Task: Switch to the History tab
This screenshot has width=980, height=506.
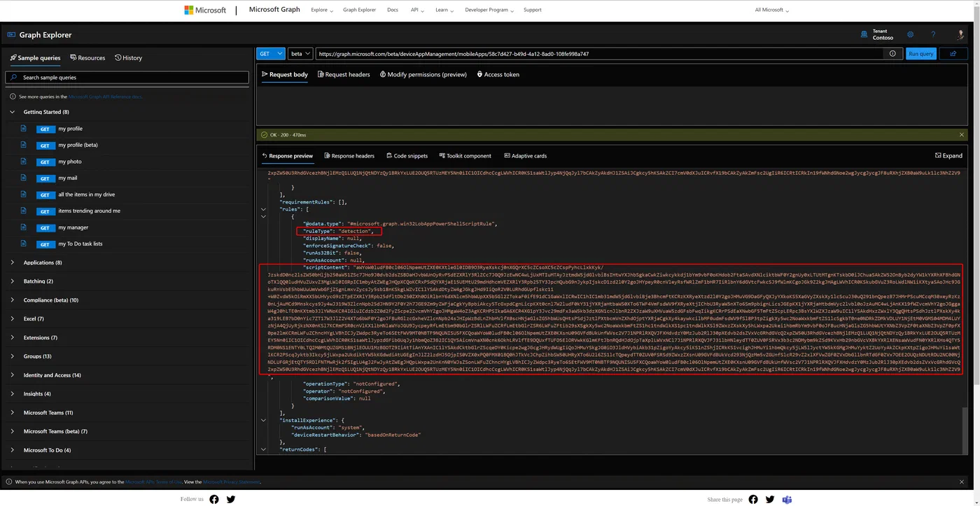Action: coord(128,58)
